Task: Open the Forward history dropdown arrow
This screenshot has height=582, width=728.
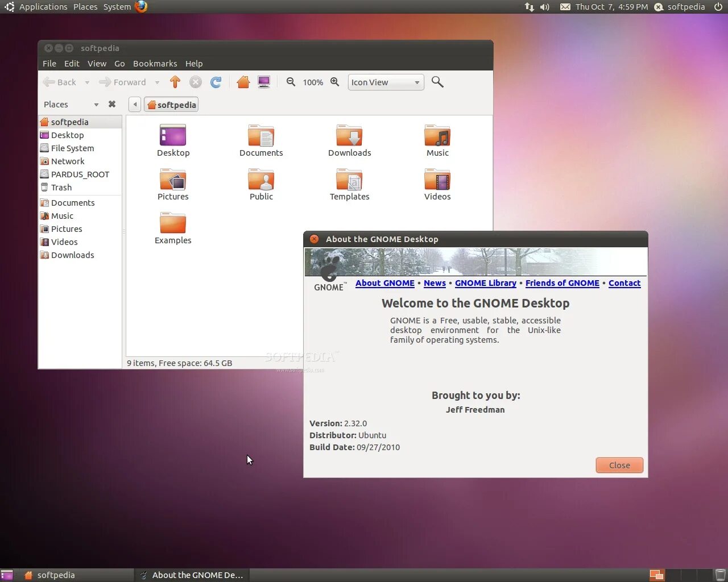Action: (157, 82)
